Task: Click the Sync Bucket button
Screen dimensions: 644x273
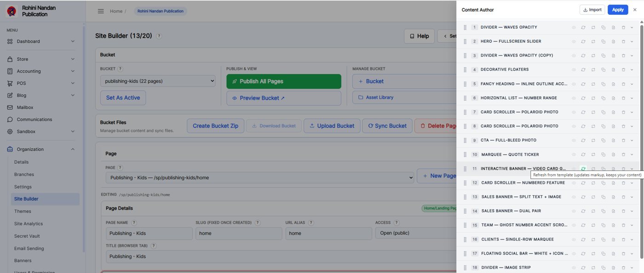Action: pos(387,126)
